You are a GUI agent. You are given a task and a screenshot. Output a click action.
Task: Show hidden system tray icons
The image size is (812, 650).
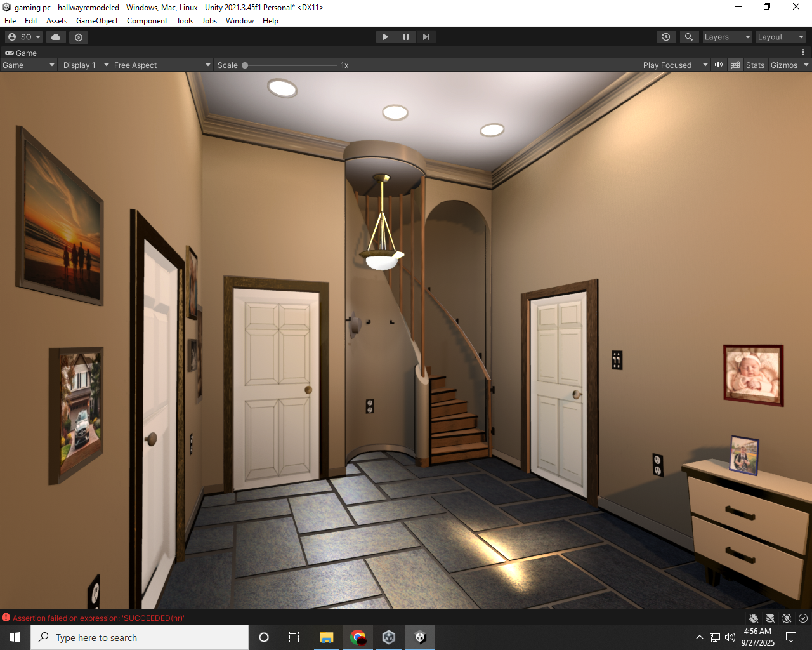click(699, 637)
